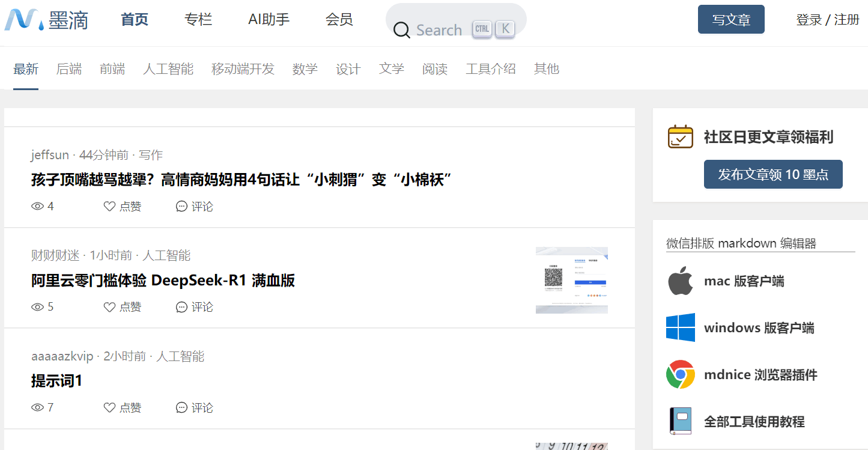Select the 前端 category tab
This screenshot has width=868, height=450.
coord(112,69)
